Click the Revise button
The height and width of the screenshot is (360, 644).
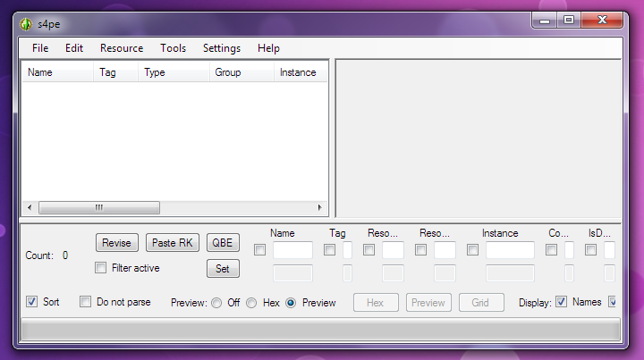tap(116, 243)
